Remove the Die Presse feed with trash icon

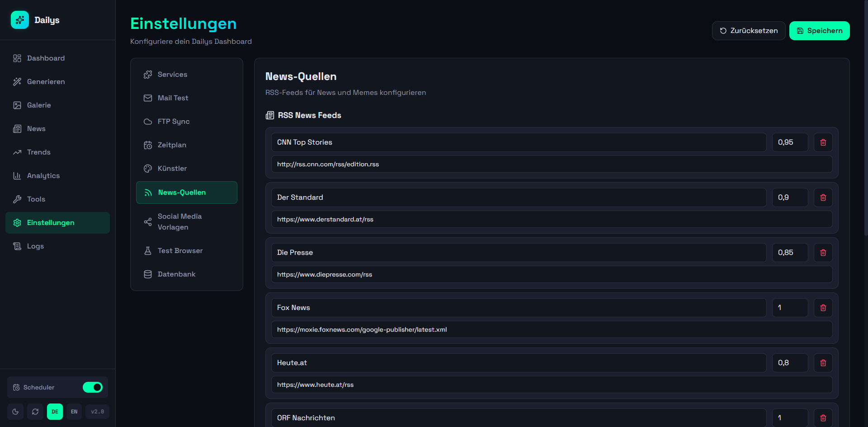823,253
